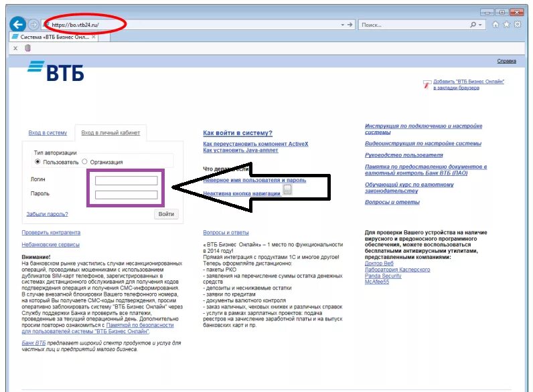Open Обучающий курс по валютному законодательству link
This screenshot has width=533, height=392.
(409, 188)
